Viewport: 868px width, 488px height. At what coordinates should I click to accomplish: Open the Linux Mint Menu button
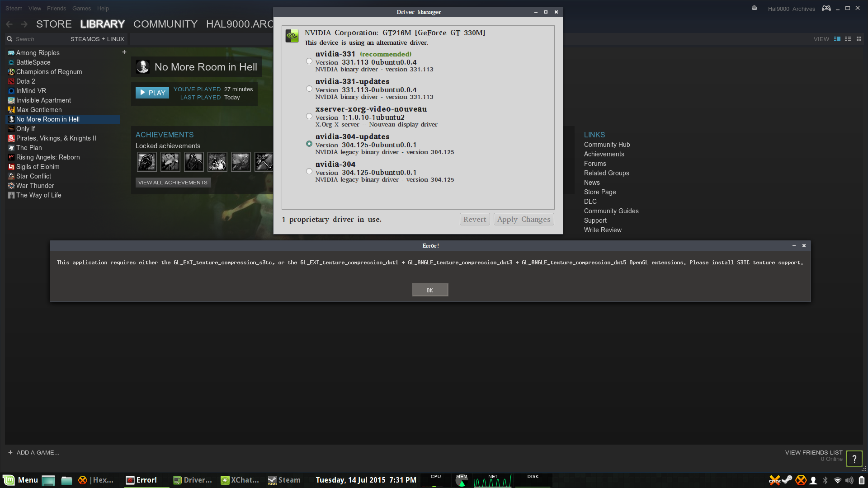click(x=20, y=480)
